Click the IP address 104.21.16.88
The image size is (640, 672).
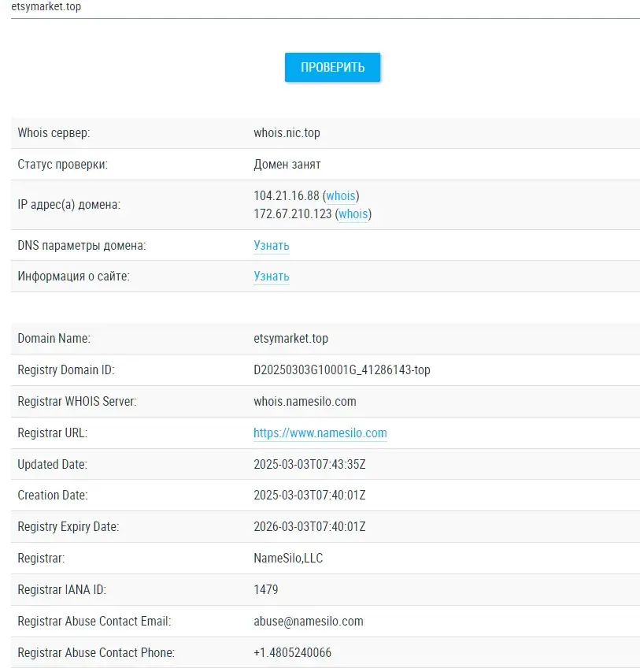pyautogui.click(x=287, y=196)
